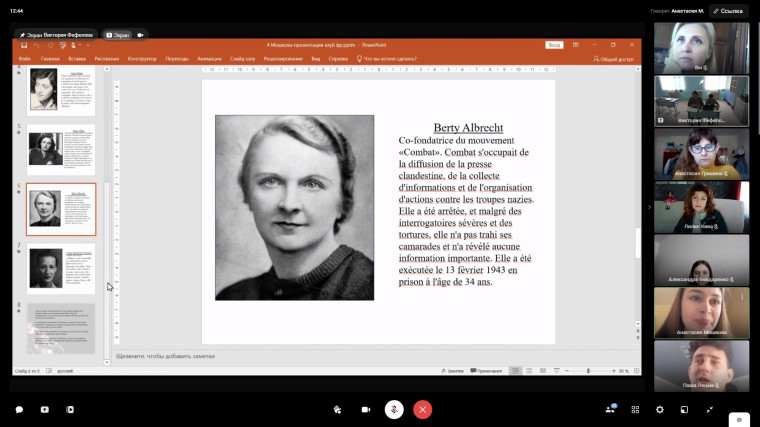Viewport: 760px width, 427px height.
Task: Start slideshow from status bar icon
Action: click(x=556, y=371)
